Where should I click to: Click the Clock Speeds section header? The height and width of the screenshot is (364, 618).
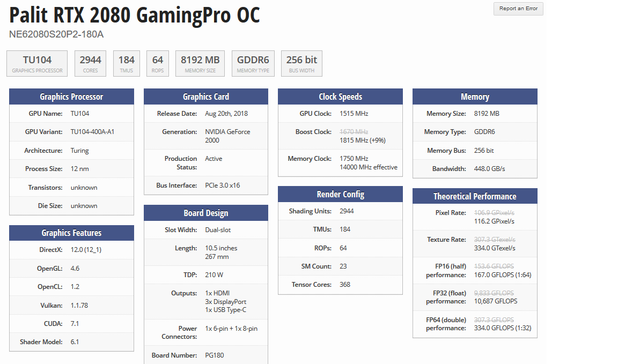tap(341, 96)
